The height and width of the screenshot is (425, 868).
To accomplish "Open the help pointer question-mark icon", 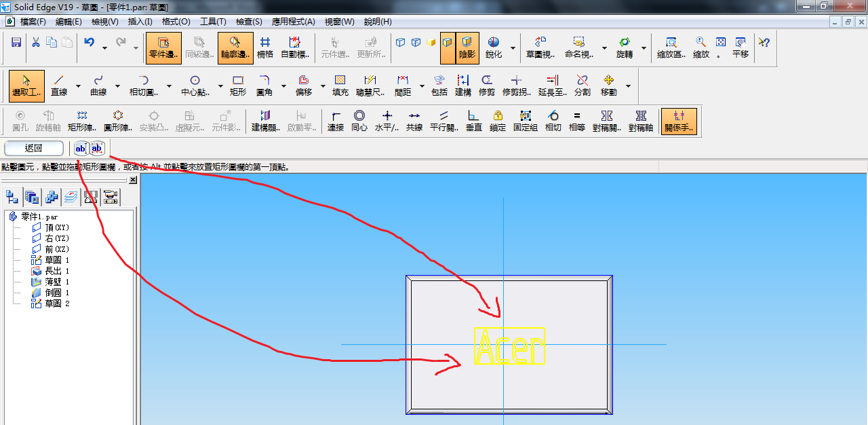I will [x=764, y=42].
